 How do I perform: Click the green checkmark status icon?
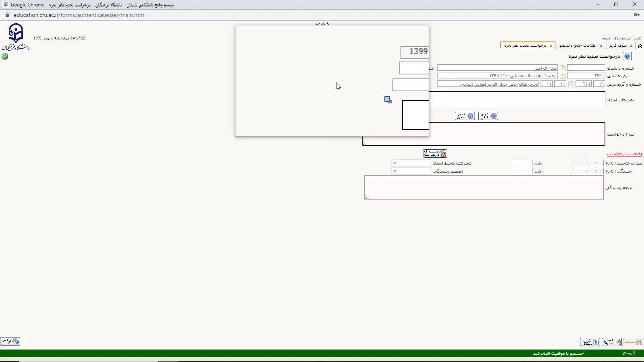[x=5, y=56]
